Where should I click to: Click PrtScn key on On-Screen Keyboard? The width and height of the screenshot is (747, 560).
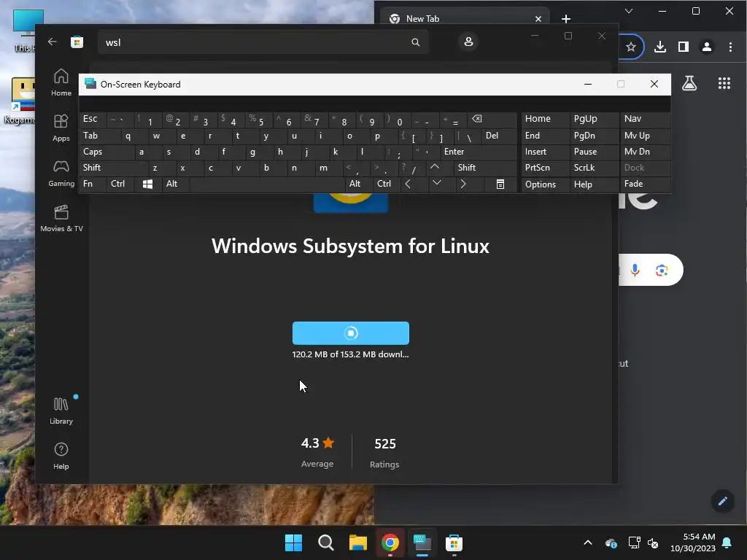click(544, 168)
